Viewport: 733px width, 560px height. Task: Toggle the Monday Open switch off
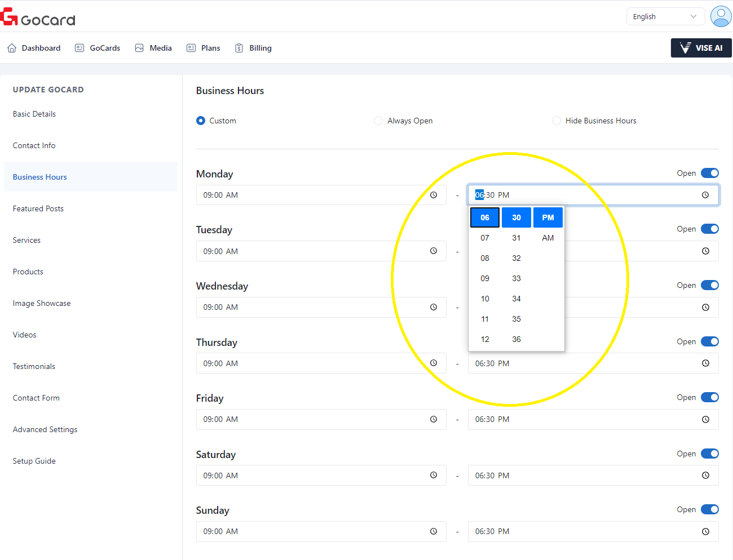pyautogui.click(x=709, y=173)
